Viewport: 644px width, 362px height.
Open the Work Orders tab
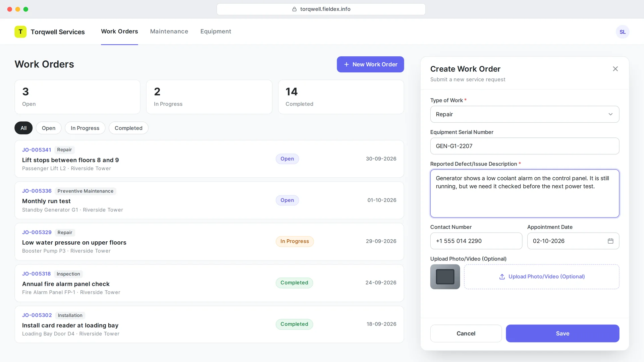(119, 32)
